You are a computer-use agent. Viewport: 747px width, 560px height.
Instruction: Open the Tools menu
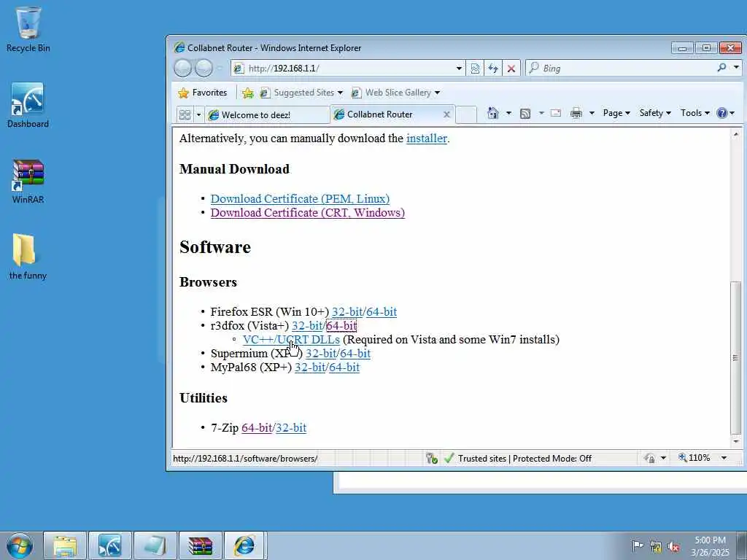[x=694, y=113]
